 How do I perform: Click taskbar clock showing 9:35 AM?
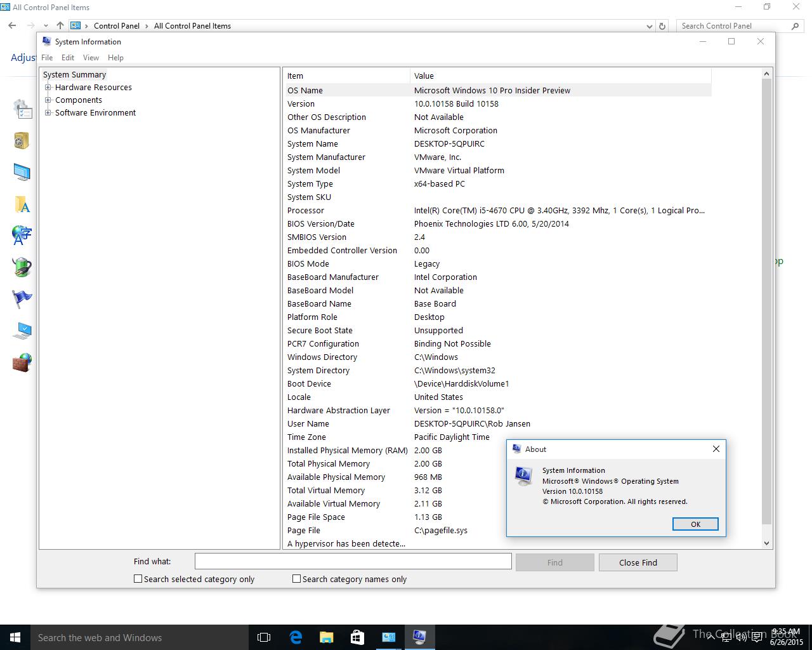[787, 637]
